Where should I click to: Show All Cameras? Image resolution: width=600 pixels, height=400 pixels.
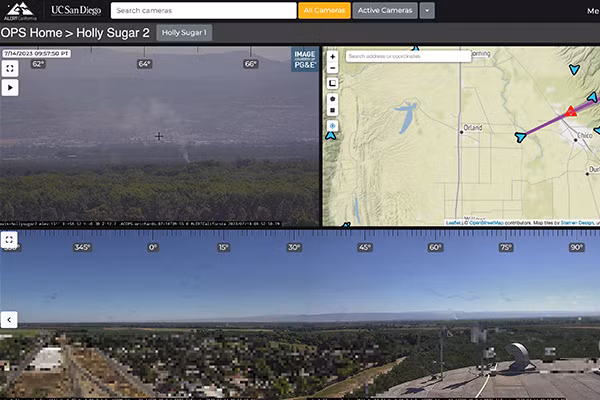[324, 10]
